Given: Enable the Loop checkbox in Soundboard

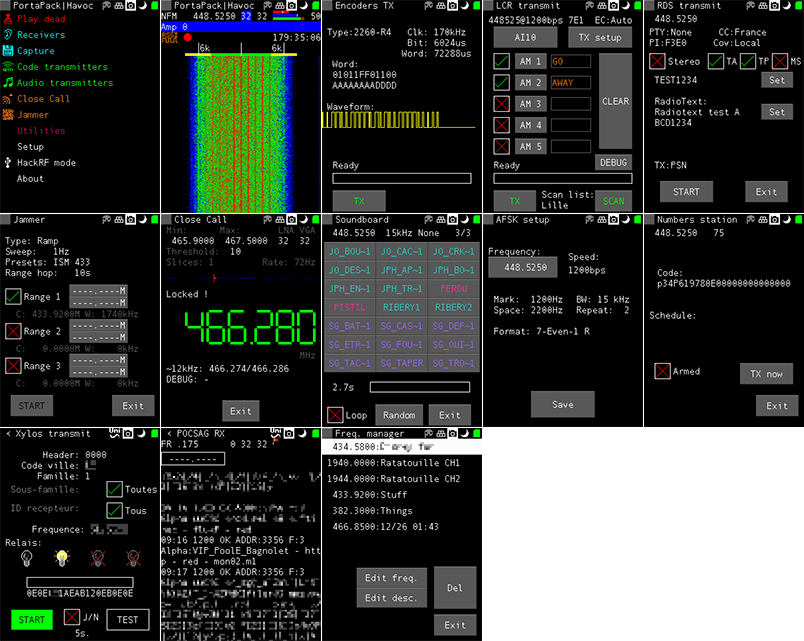Looking at the screenshot, I should click(x=335, y=414).
